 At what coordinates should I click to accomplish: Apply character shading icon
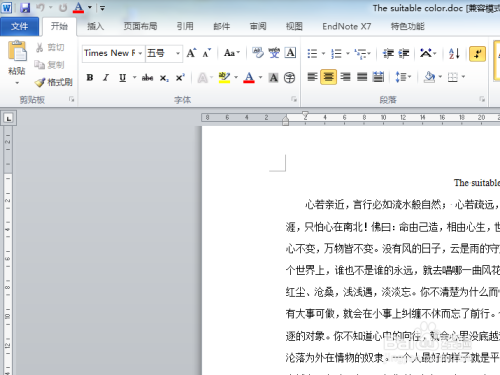point(274,78)
